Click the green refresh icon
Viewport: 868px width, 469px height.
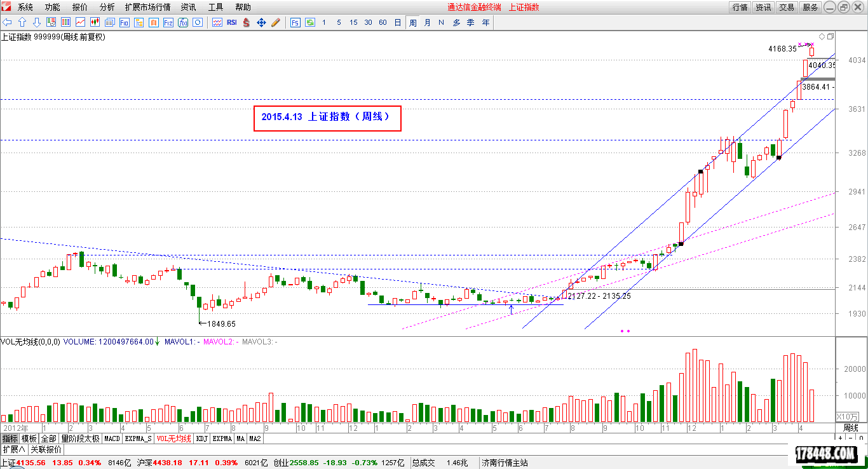click(310, 22)
